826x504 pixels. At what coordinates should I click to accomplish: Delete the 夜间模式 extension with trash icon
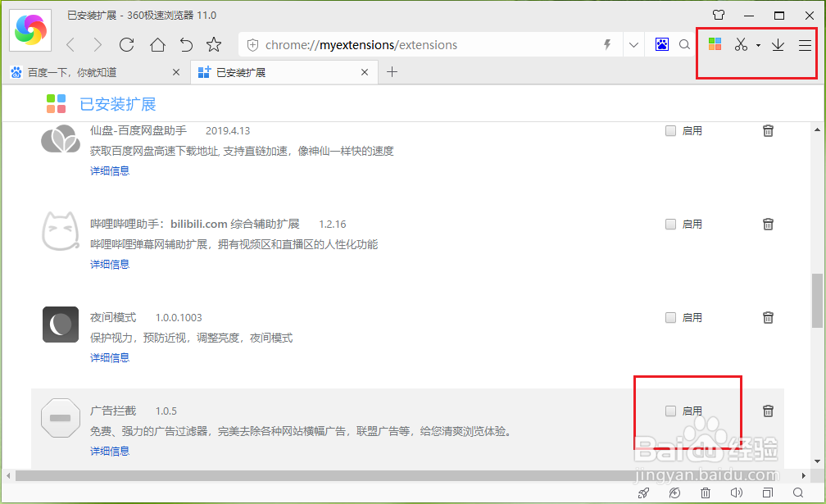coord(768,317)
